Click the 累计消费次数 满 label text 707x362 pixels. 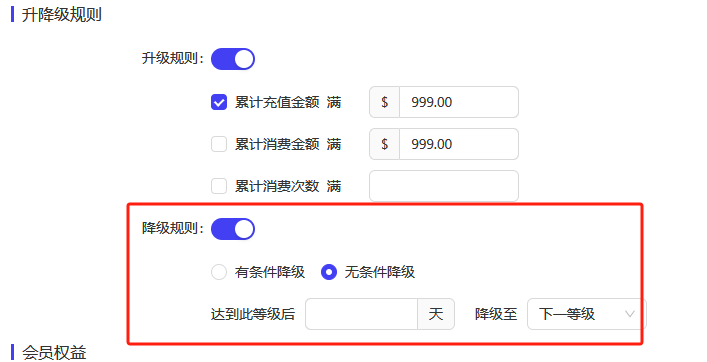288,186
